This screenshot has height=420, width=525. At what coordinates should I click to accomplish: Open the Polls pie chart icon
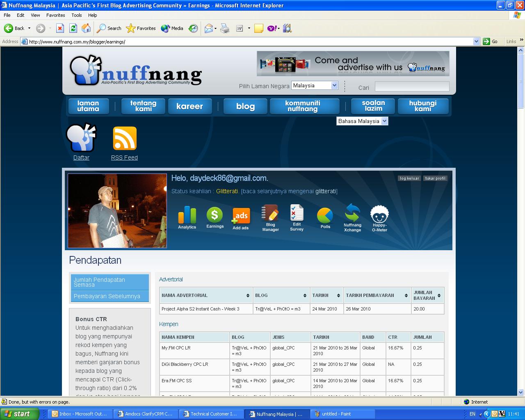tap(325, 218)
